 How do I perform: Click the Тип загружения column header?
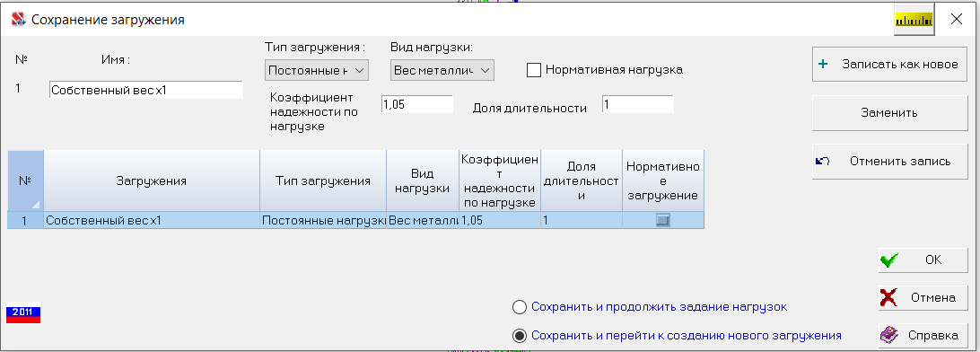(x=323, y=181)
